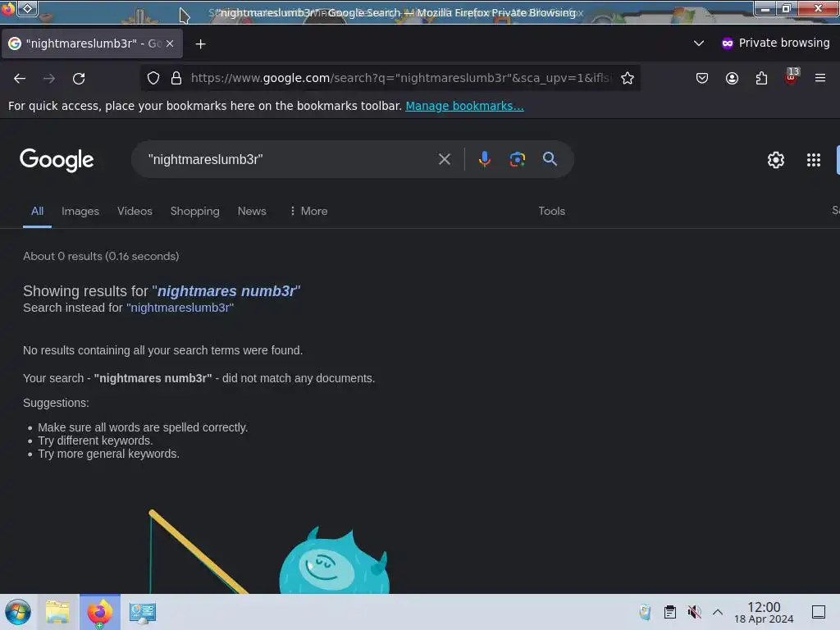Open the file manager from taskbar
Image resolution: width=840 pixels, height=630 pixels.
[58, 612]
